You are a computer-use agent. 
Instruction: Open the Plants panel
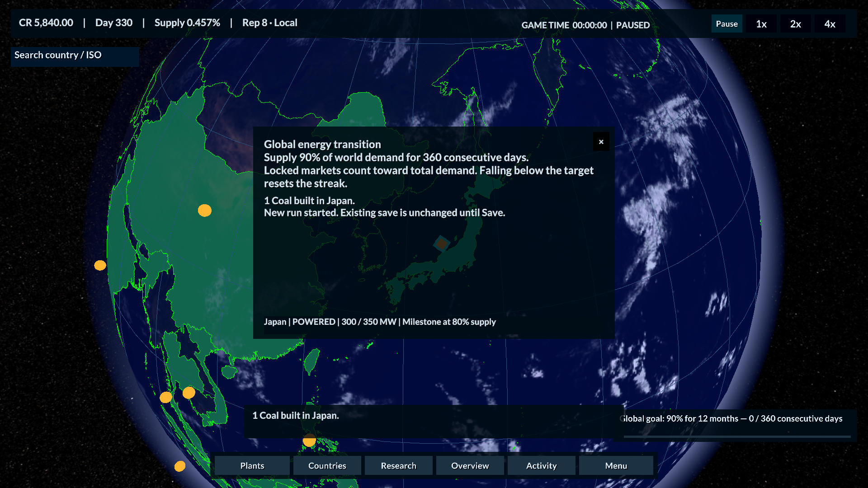click(252, 465)
